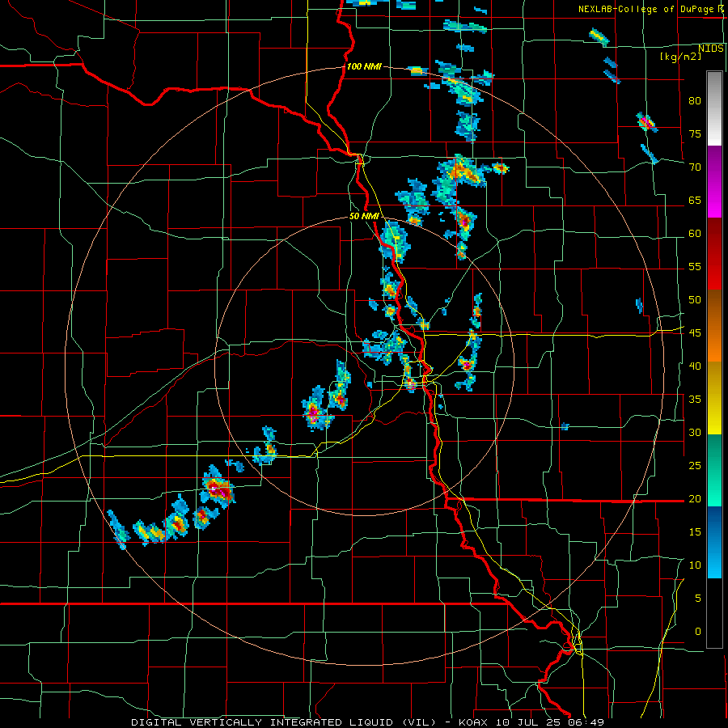
Task: Select the 40 value on the VIL scale
Action: (695, 366)
